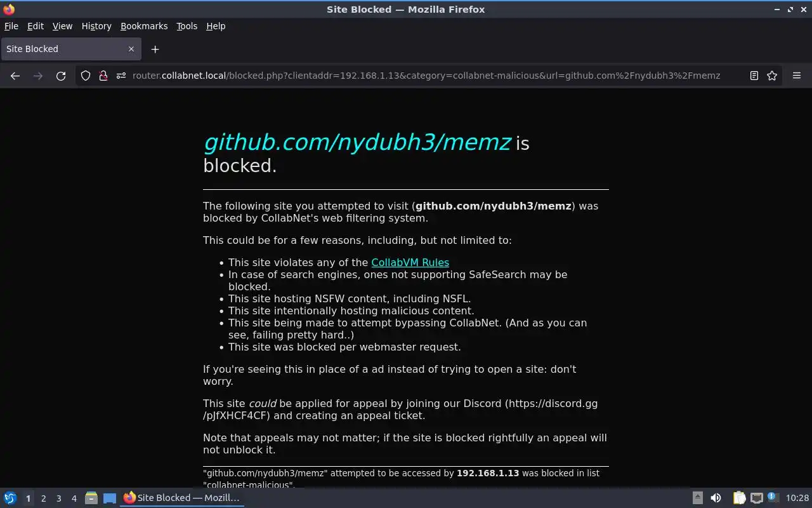The height and width of the screenshot is (508, 812).
Task: Open the Tools menu
Action: 187,26
